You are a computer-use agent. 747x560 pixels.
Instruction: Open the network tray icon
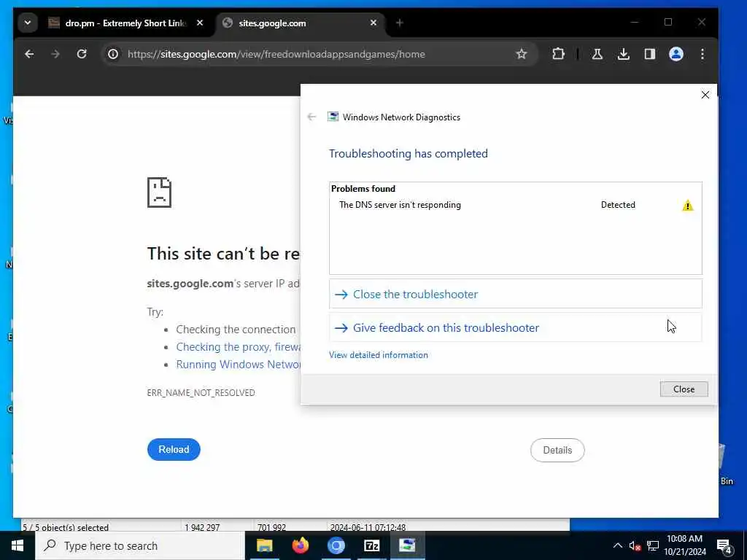coord(653,545)
